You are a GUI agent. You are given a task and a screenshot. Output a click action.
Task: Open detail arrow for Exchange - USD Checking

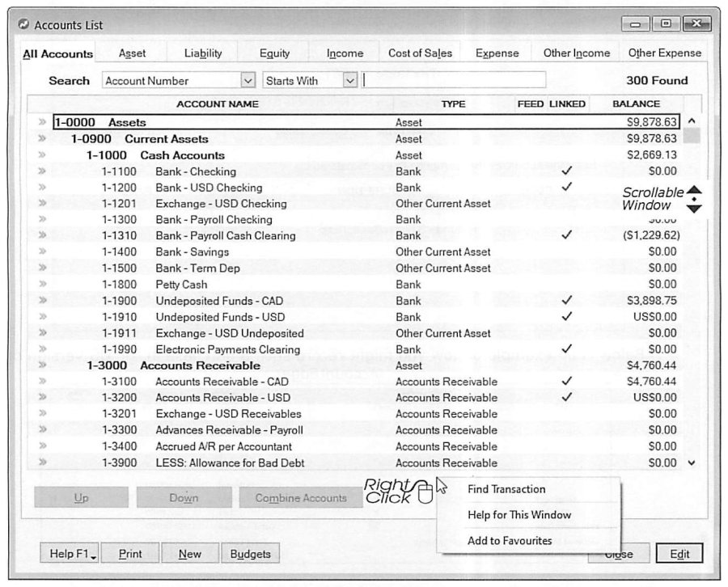pyautogui.click(x=42, y=203)
